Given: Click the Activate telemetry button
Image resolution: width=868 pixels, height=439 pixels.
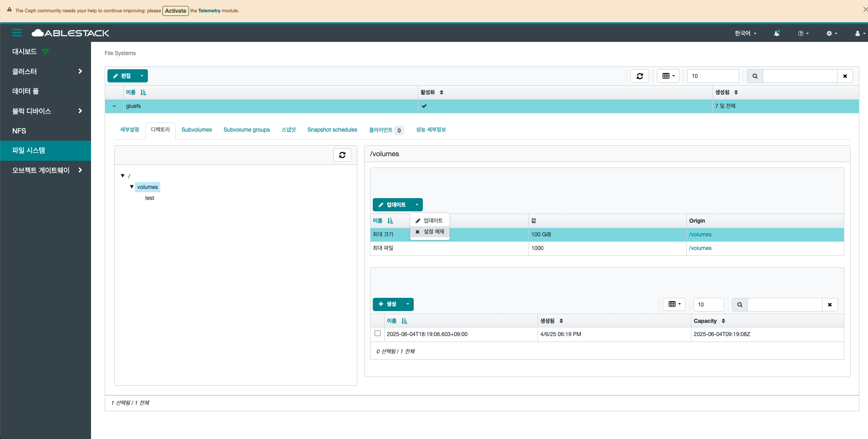Looking at the screenshot, I should 175,11.
